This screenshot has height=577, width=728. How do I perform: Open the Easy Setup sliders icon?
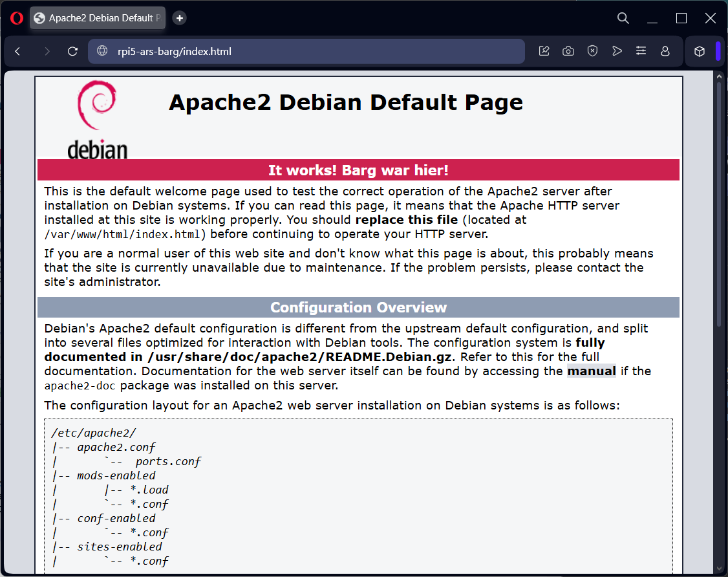[x=641, y=51]
